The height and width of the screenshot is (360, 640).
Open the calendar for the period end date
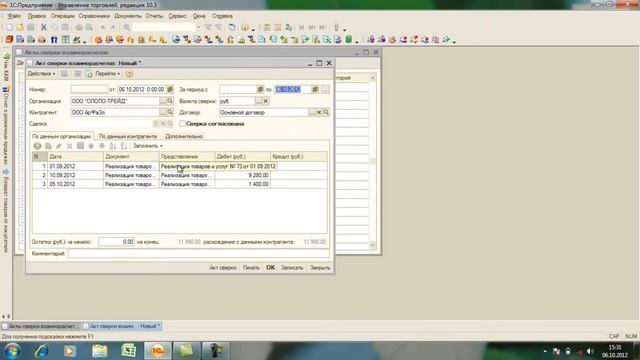[315, 89]
